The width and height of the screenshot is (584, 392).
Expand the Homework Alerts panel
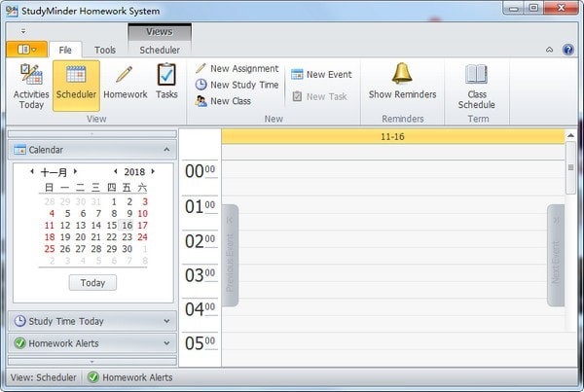166,342
